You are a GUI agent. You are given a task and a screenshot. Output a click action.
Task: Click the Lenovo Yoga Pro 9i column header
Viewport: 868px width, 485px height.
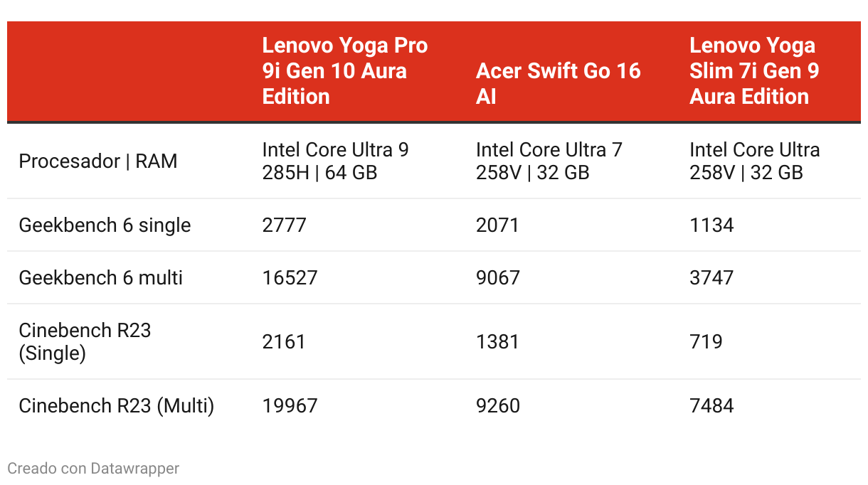tap(345, 71)
